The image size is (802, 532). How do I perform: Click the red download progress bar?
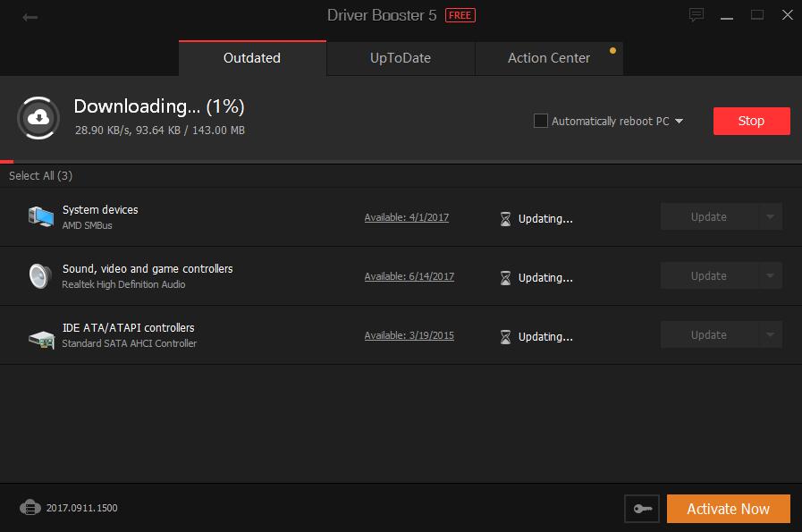click(x=6, y=162)
